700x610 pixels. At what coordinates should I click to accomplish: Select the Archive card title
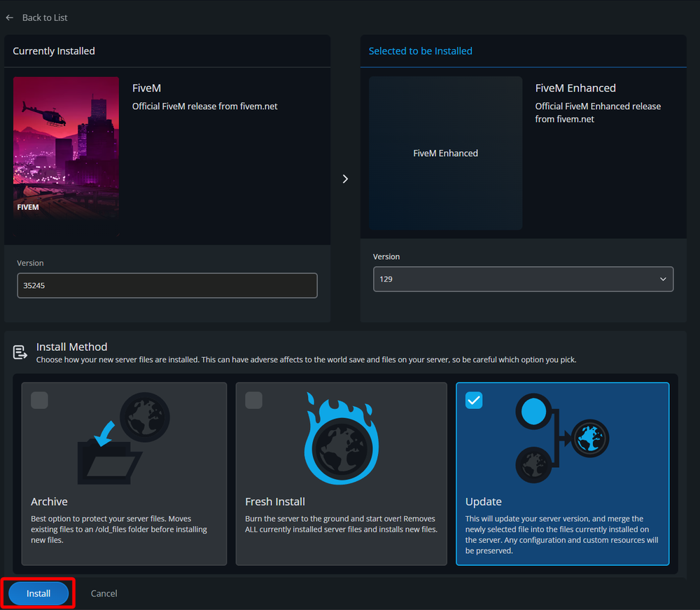[49, 501]
